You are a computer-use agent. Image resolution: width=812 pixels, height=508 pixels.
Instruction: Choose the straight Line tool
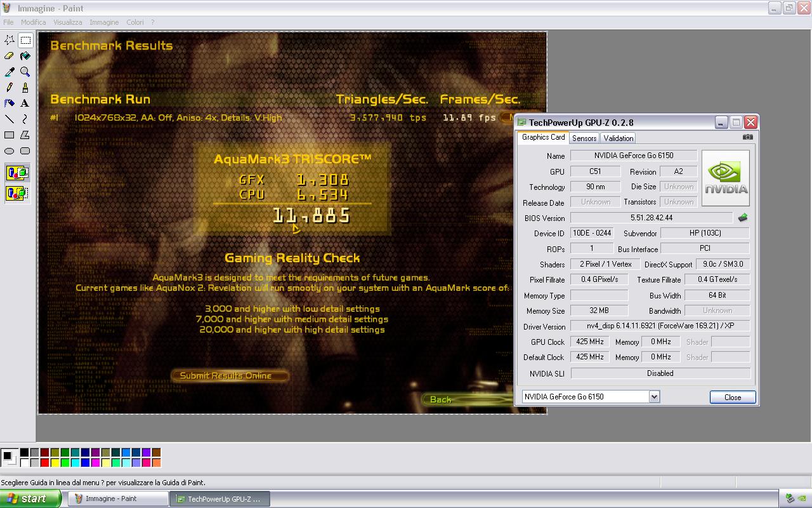pos(10,119)
